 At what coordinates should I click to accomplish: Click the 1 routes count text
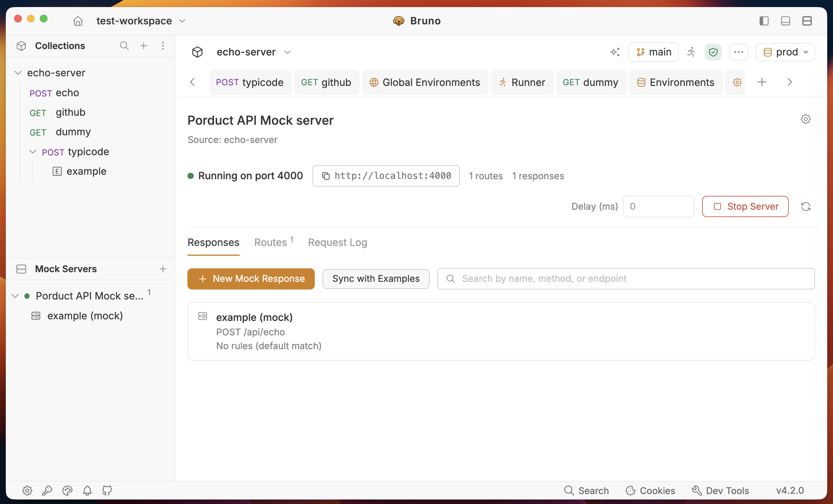[486, 176]
